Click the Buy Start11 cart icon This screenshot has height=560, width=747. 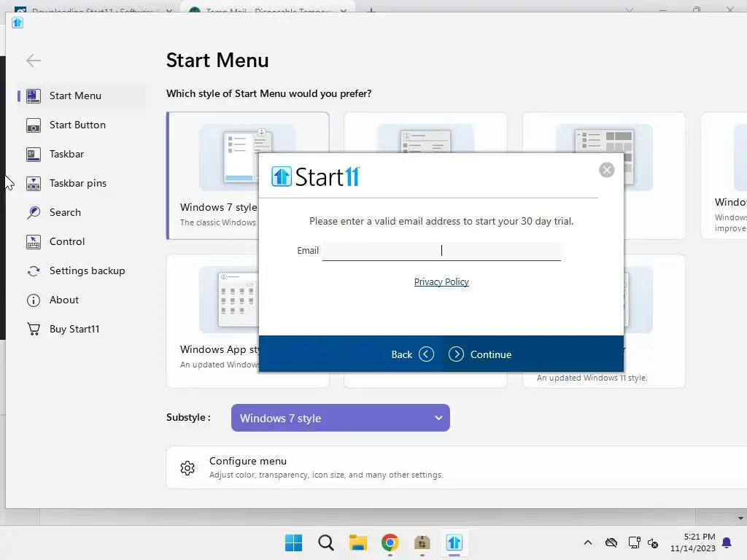click(34, 329)
